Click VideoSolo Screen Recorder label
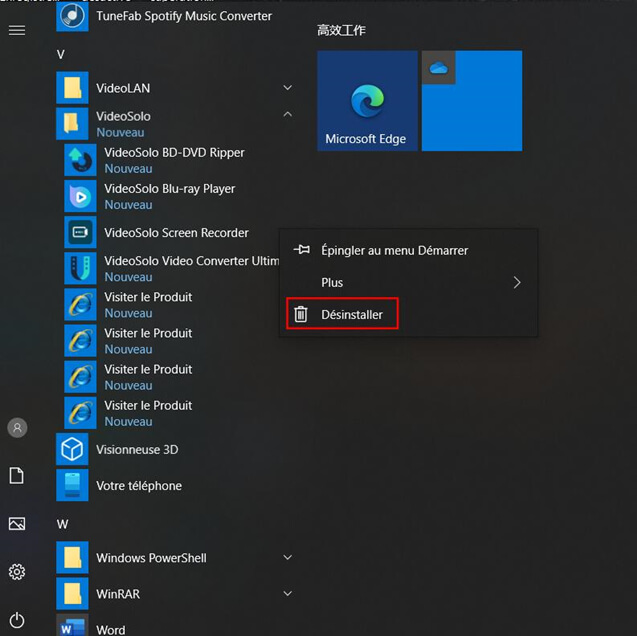This screenshot has width=637, height=636. coord(176,233)
